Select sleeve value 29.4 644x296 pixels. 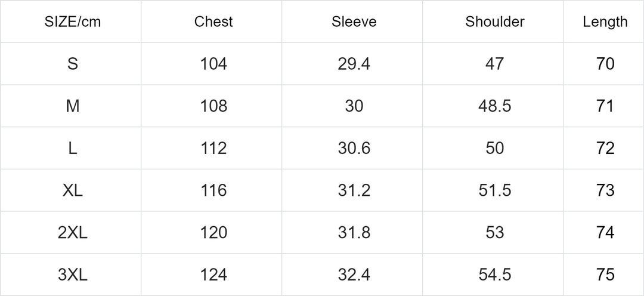point(354,64)
